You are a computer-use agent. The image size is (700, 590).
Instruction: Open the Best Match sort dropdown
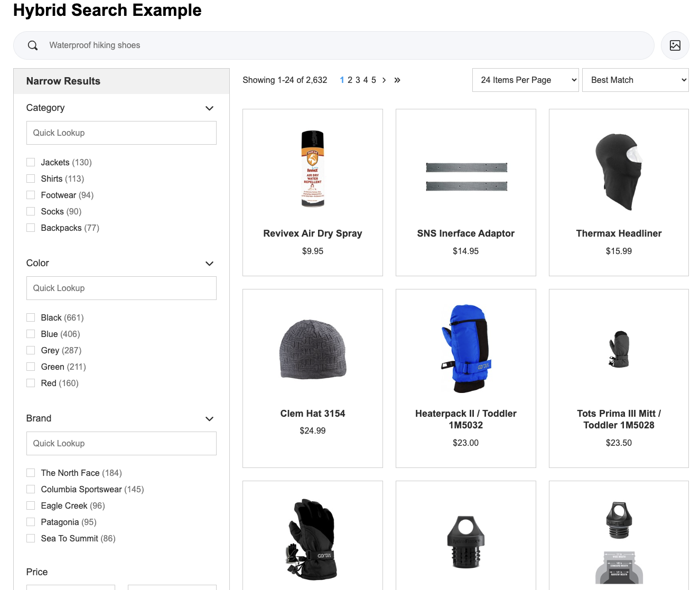(636, 80)
